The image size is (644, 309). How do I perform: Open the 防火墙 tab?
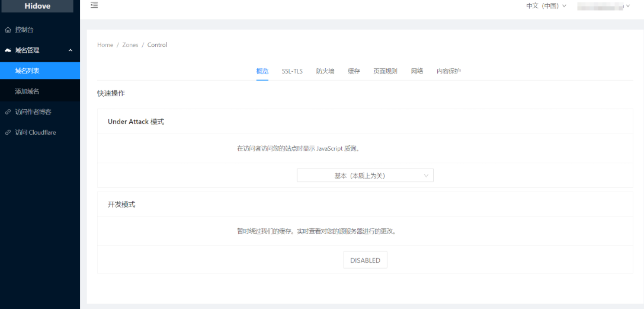coord(325,71)
